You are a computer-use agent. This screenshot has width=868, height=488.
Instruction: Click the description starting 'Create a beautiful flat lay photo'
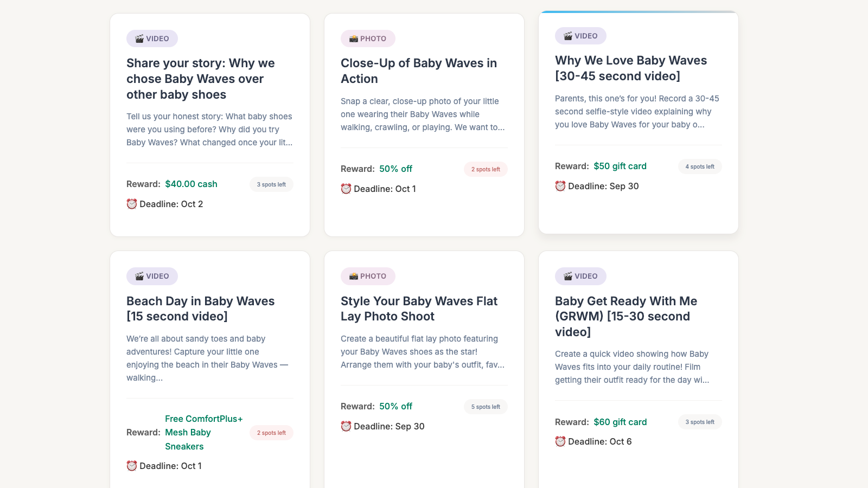click(x=423, y=352)
